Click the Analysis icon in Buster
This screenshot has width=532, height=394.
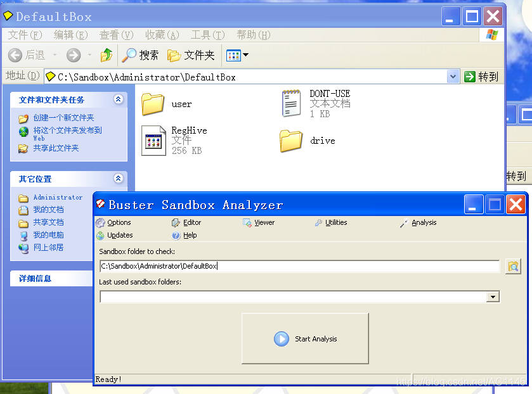[x=404, y=223]
